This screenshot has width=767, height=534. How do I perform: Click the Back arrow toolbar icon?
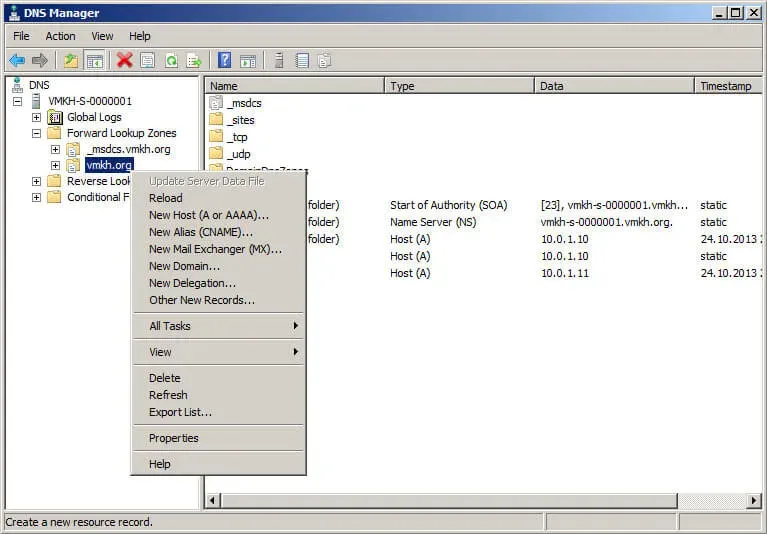coord(17,61)
